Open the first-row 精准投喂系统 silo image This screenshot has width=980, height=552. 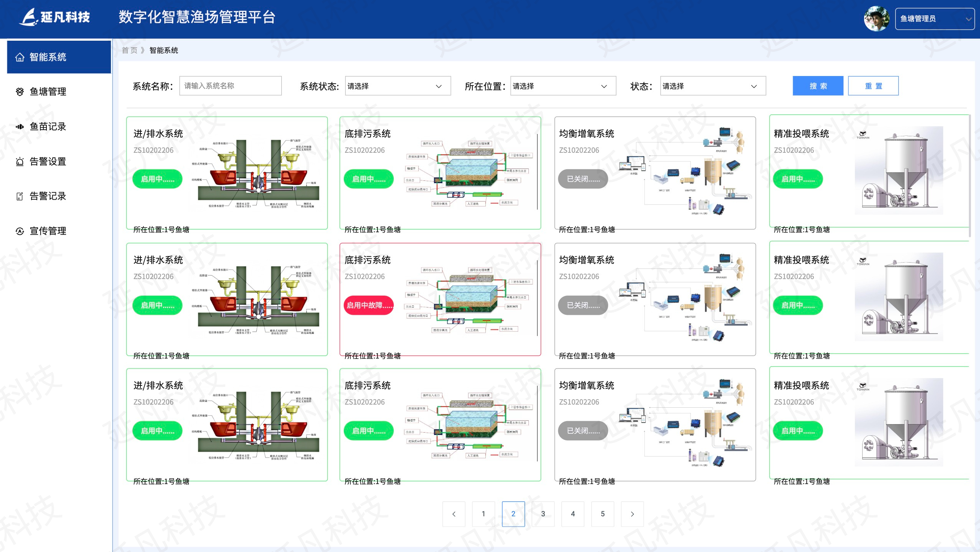point(899,170)
